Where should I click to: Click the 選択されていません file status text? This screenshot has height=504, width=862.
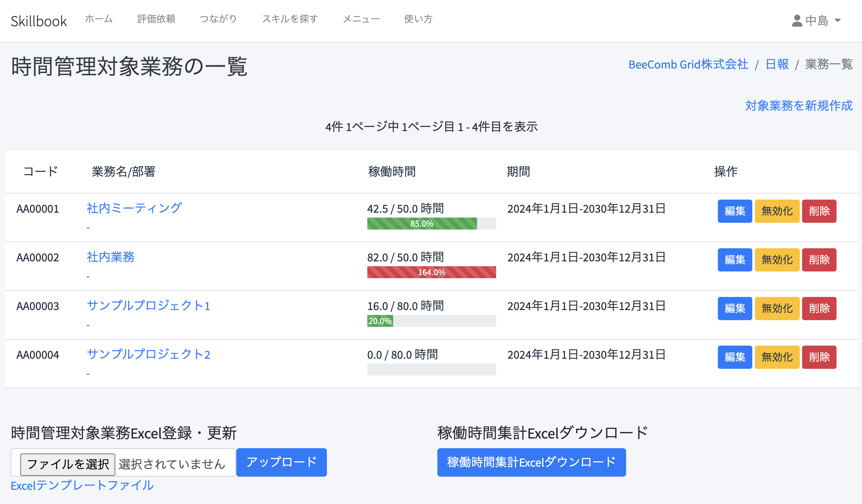click(x=172, y=464)
